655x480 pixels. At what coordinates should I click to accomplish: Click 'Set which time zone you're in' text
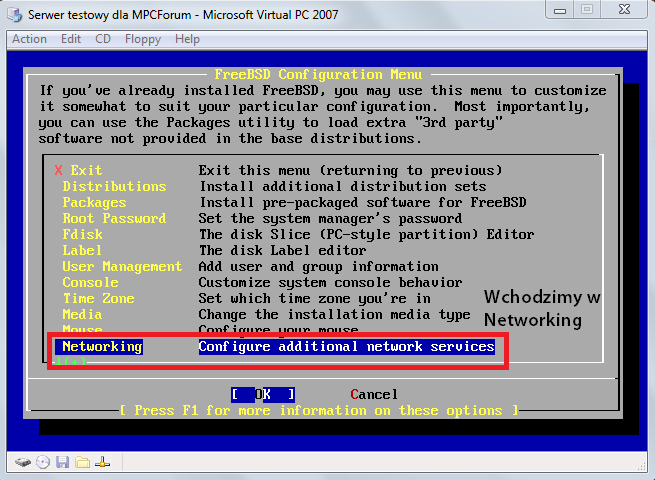coord(315,299)
